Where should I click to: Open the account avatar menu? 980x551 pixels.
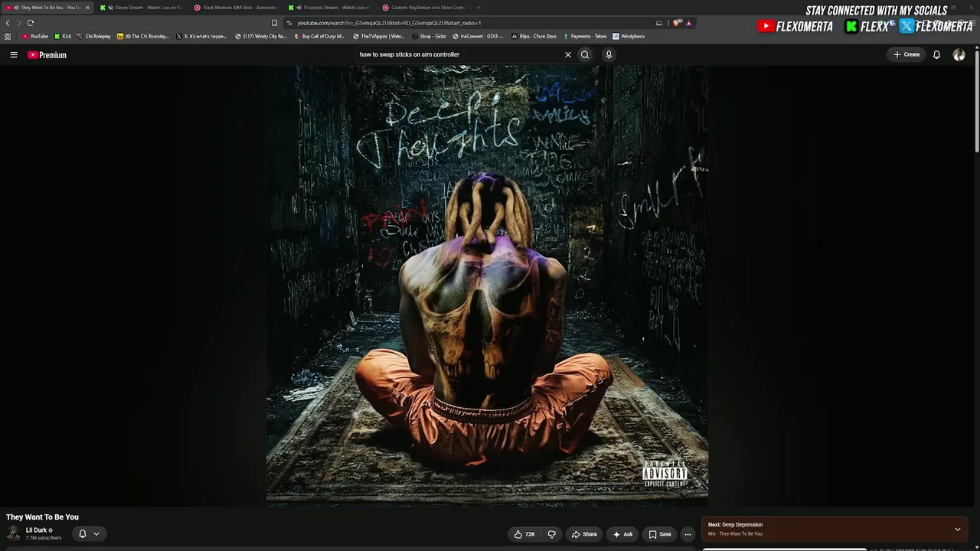tap(959, 55)
